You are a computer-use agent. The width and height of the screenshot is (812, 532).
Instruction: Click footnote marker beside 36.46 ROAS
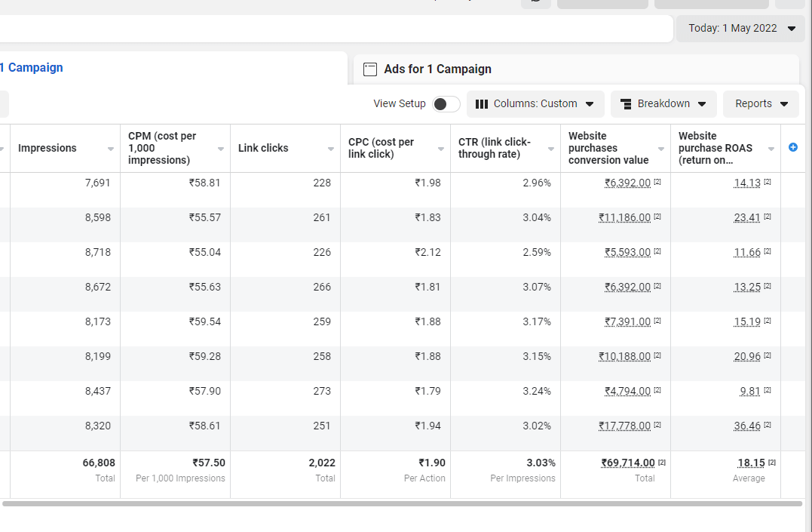(768, 425)
